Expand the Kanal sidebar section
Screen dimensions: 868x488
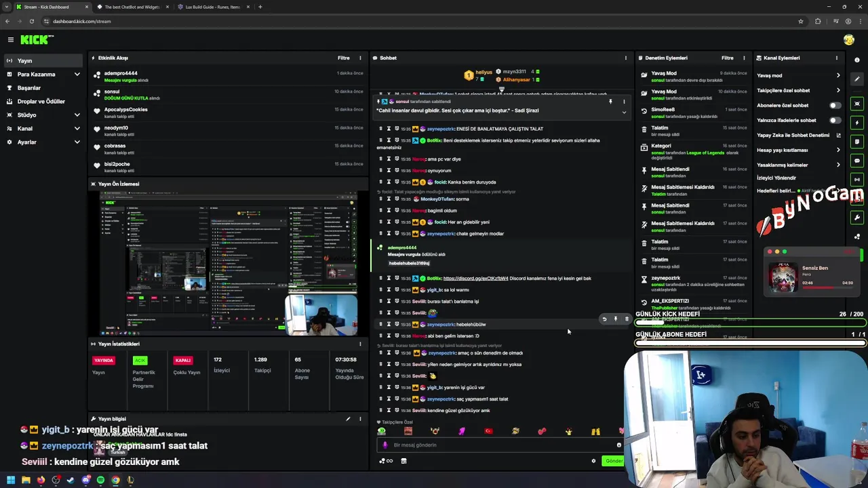pos(43,128)
